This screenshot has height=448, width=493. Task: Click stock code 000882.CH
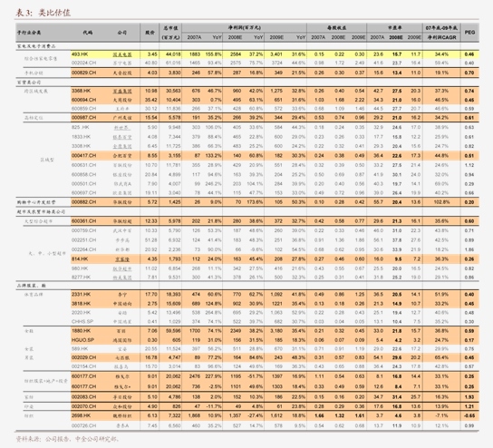tap(83, 202)
